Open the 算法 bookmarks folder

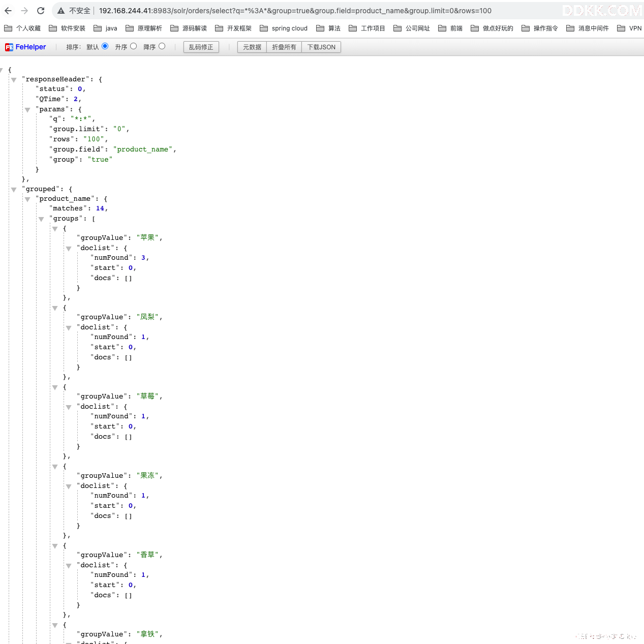328,28
